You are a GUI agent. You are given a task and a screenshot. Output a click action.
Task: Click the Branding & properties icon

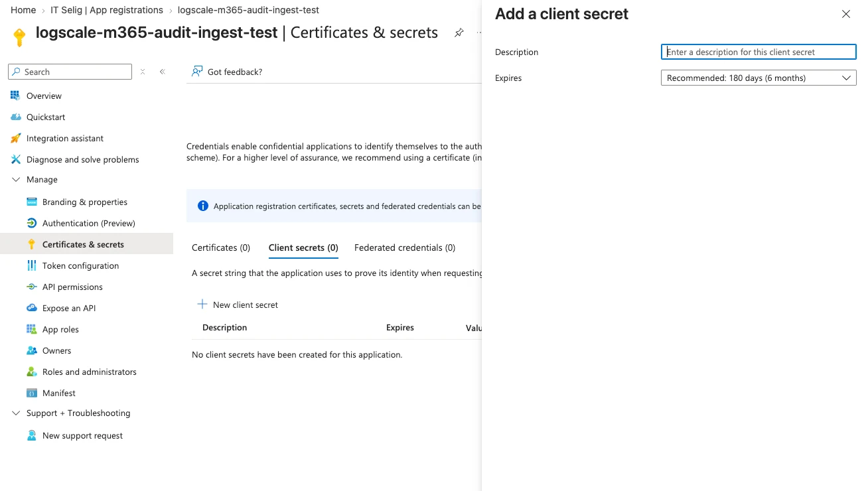pyautogui.click(x=31, y=202)
